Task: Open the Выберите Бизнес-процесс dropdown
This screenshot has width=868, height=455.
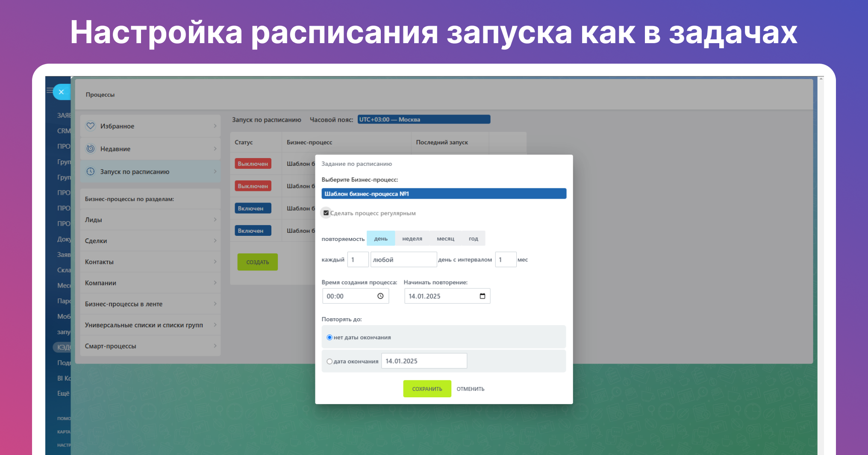Action: tap(444, 194)
